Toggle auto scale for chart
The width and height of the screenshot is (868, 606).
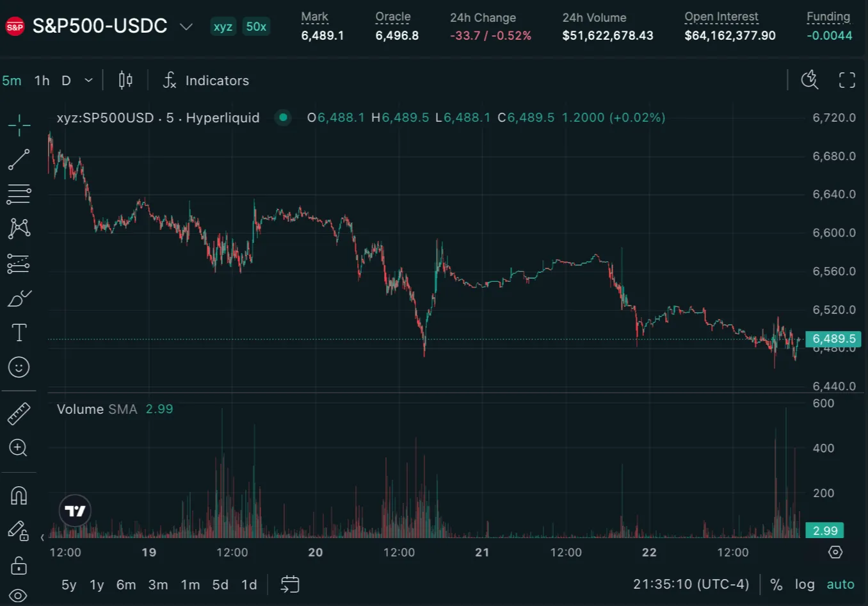pyautogui.click(x=840, y=584)
